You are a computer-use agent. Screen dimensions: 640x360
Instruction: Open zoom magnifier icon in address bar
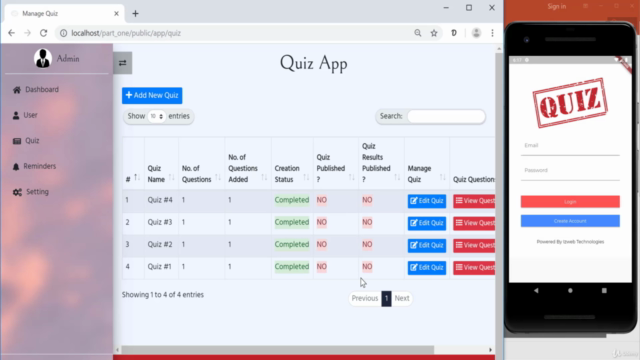(418, 33)
